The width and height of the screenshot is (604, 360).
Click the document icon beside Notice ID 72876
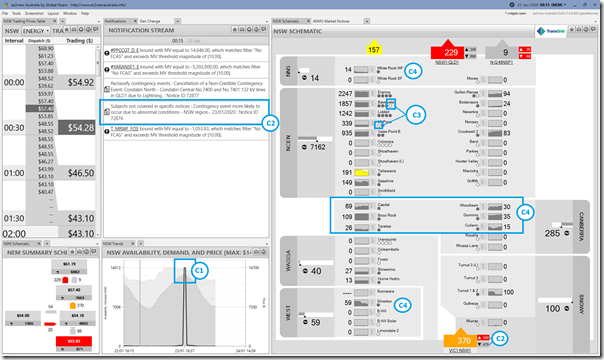point(107,112)
